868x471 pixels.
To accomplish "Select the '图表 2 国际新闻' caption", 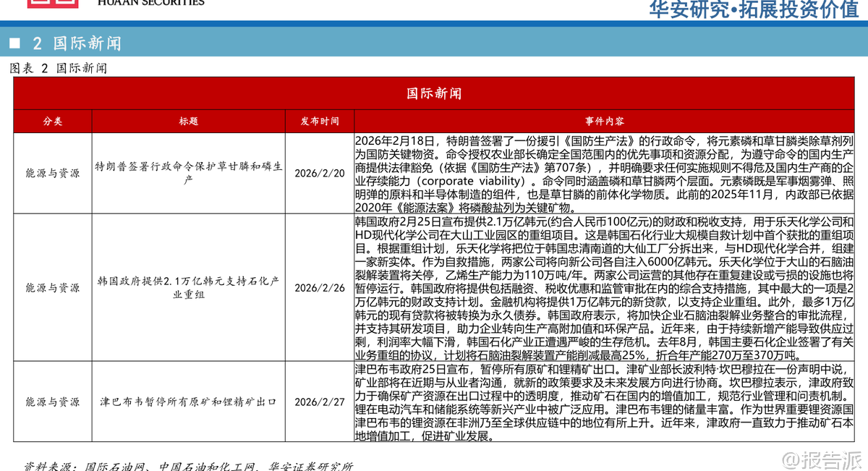I will tap(59, 69).
